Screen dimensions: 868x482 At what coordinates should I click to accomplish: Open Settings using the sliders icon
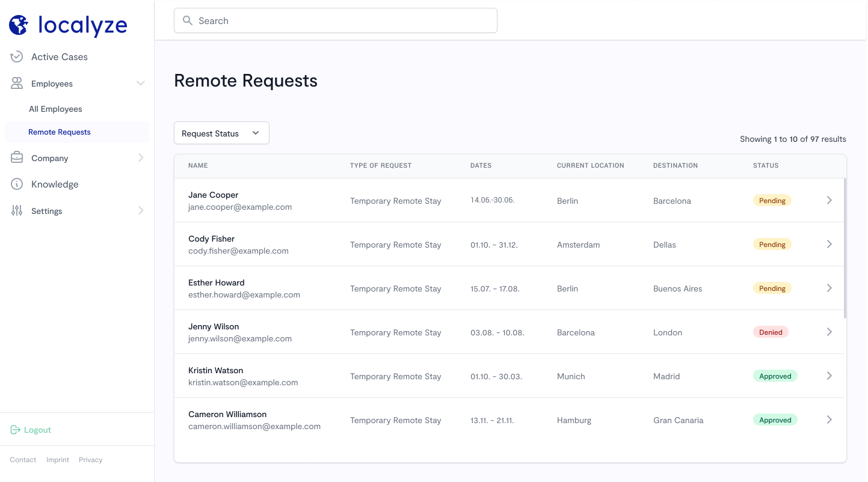[17, 211]
